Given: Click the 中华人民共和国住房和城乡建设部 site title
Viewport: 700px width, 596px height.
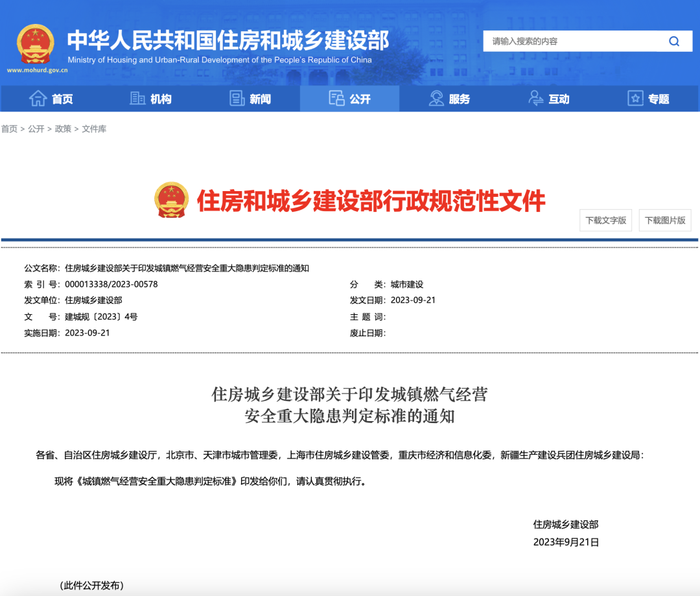Looking at the screenshot, I should click(227, 40).
